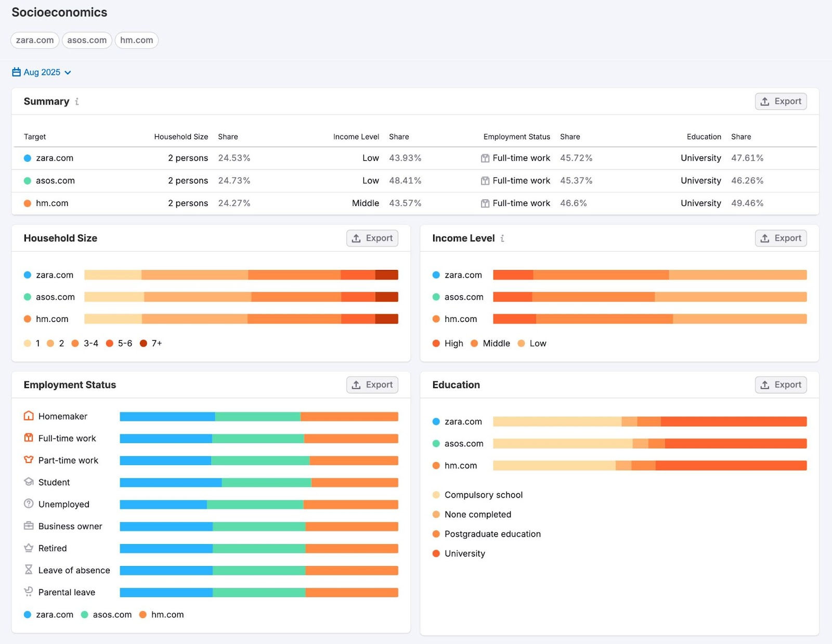Image resolution: width=832 pixels, height=644 pixels.
Task: Click the Student graduation cap icon
Action: pyautogui.click(x=29, y=482)
